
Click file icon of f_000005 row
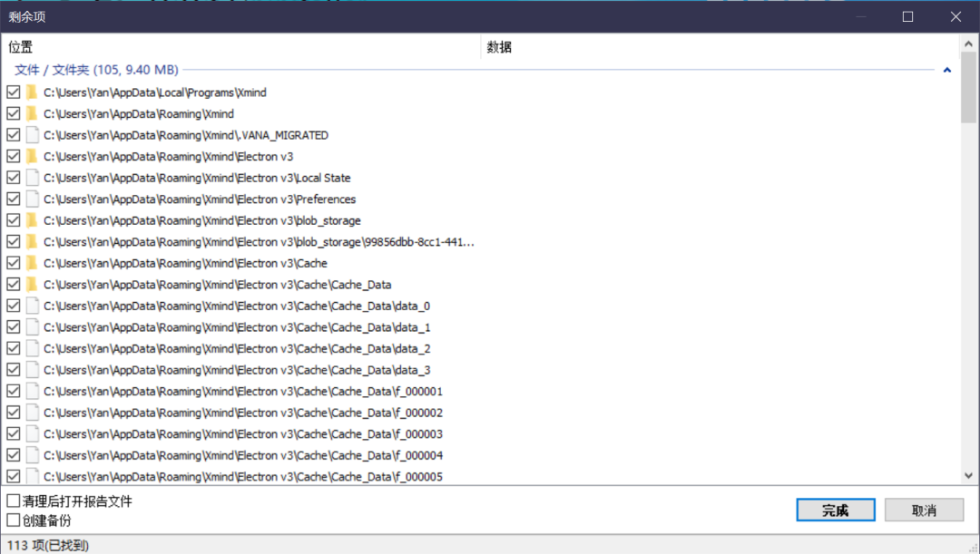(x=33, y=477)
